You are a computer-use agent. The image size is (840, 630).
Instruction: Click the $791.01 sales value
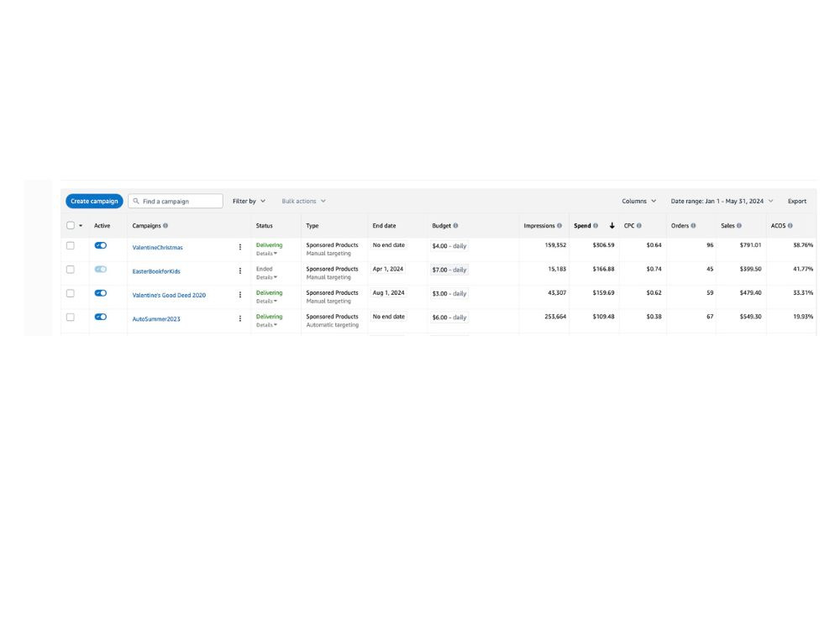click(x=750, y=244)
